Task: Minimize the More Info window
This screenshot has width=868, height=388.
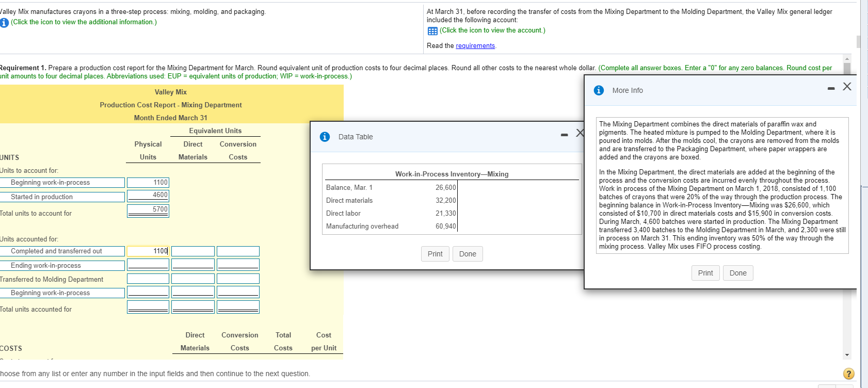Action: coord(831,88)
